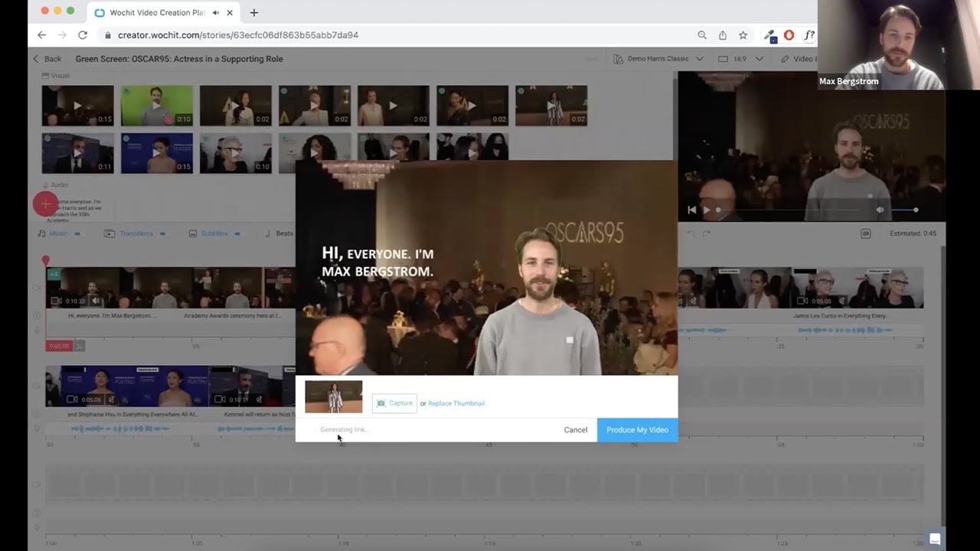
Task: Click the undo arrow icon
Action: 691,233
